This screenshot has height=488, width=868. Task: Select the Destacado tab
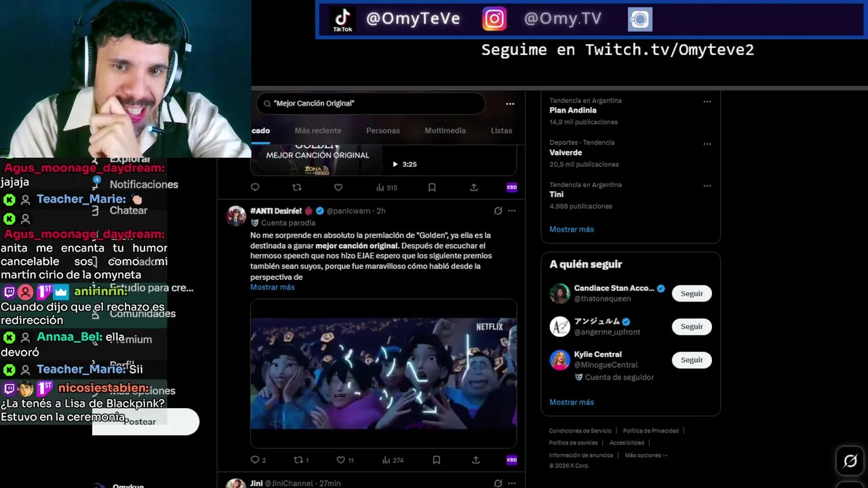(x=261, y=131)
